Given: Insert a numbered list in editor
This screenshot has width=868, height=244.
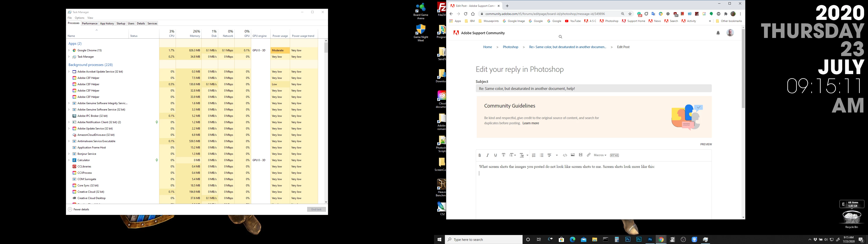Looking at the screenshot, I should click(533, 155).
